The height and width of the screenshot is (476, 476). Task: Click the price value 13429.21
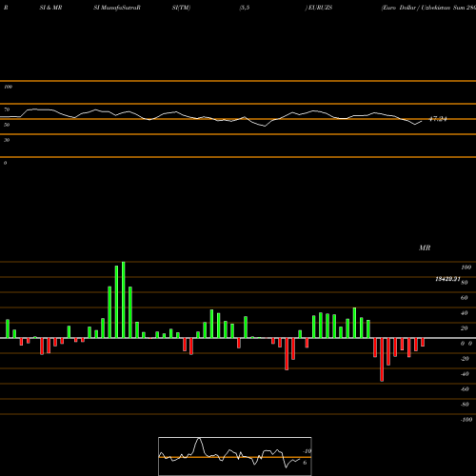coord(447,279)
